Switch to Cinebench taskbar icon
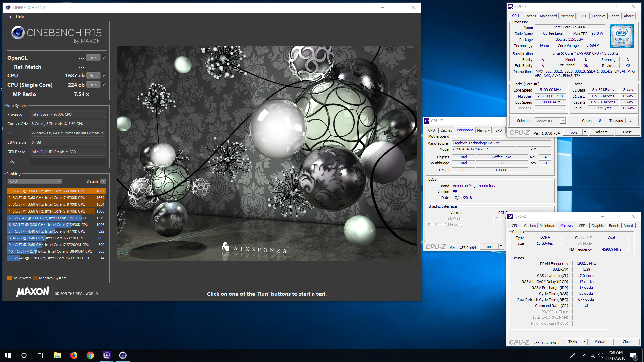 tap(123, 355)
